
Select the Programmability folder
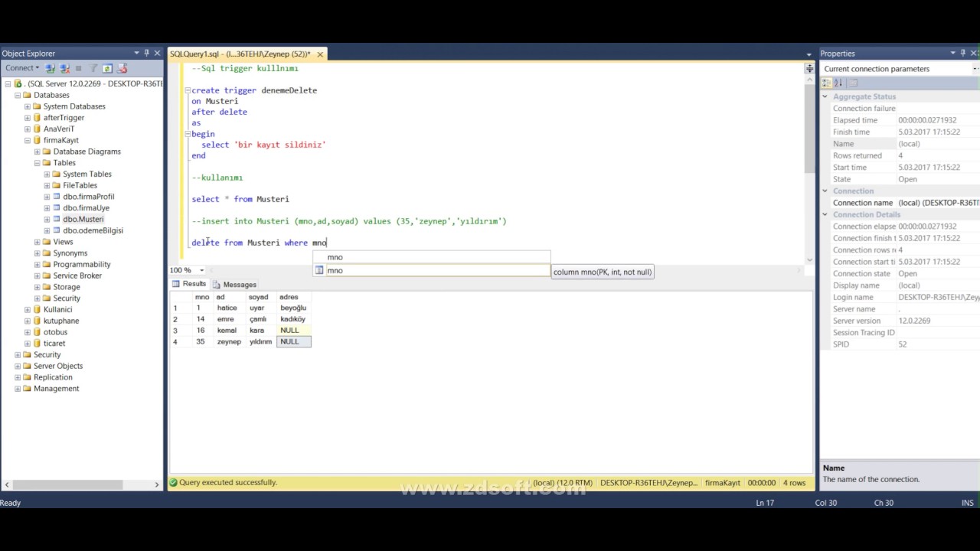[81, 264]
